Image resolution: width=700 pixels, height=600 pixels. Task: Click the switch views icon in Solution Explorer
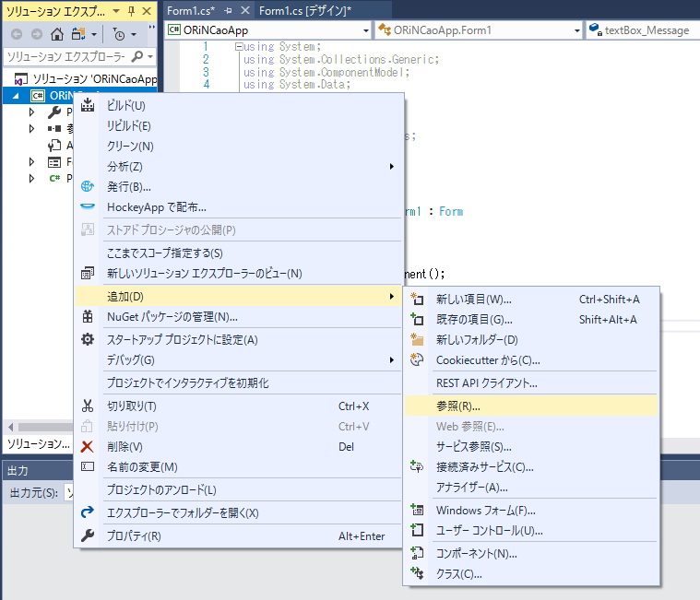point(78,34)
